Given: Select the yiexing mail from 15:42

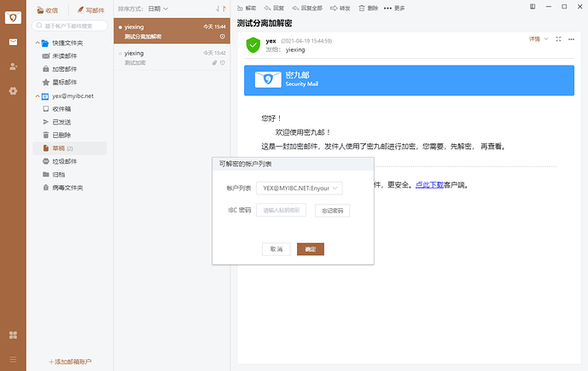Looking at the screenshot, I should click(x=172, y=58).
